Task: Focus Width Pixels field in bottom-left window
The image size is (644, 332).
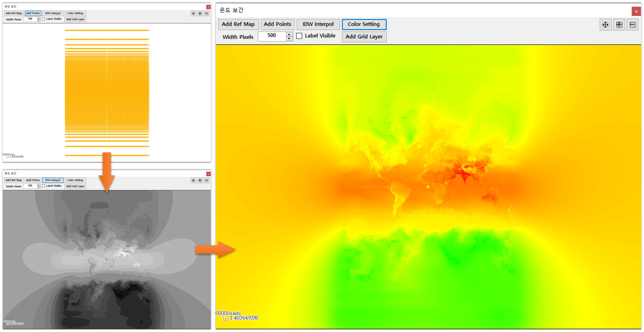Action: point(30,186)
